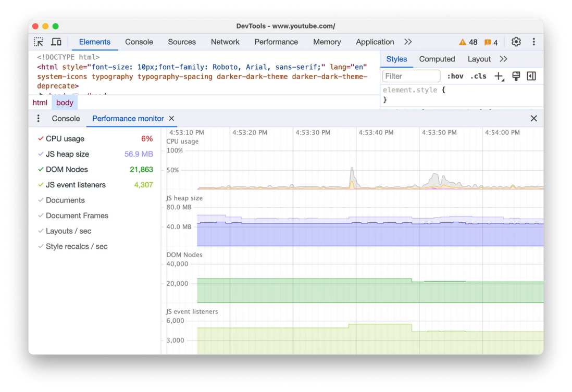Add a new style rule plus icon

pyautogui.click(x=499, y=76)
